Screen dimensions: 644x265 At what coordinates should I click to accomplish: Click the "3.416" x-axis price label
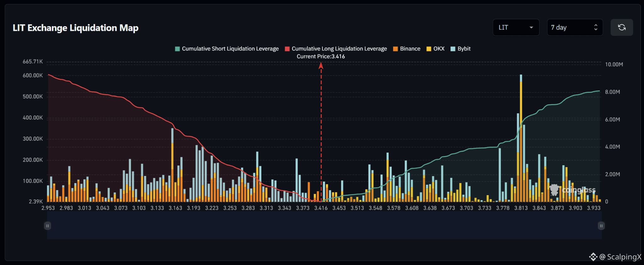coord(321,208)
